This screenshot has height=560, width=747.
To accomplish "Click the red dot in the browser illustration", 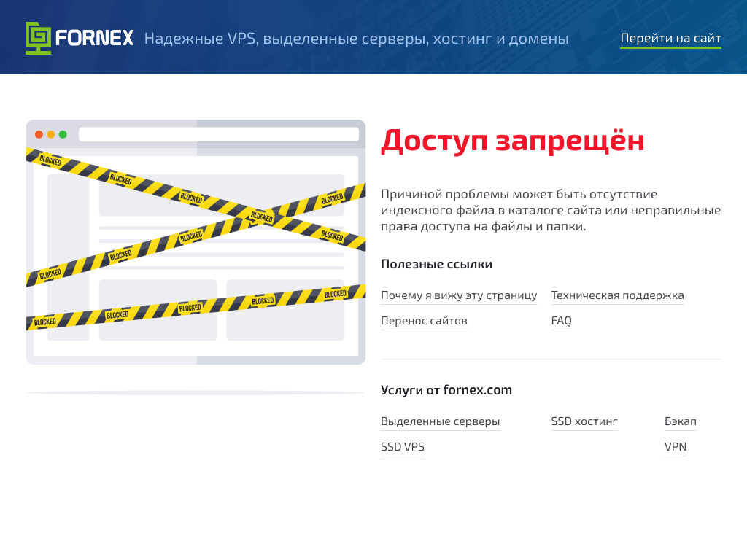I will click(39, 134).
